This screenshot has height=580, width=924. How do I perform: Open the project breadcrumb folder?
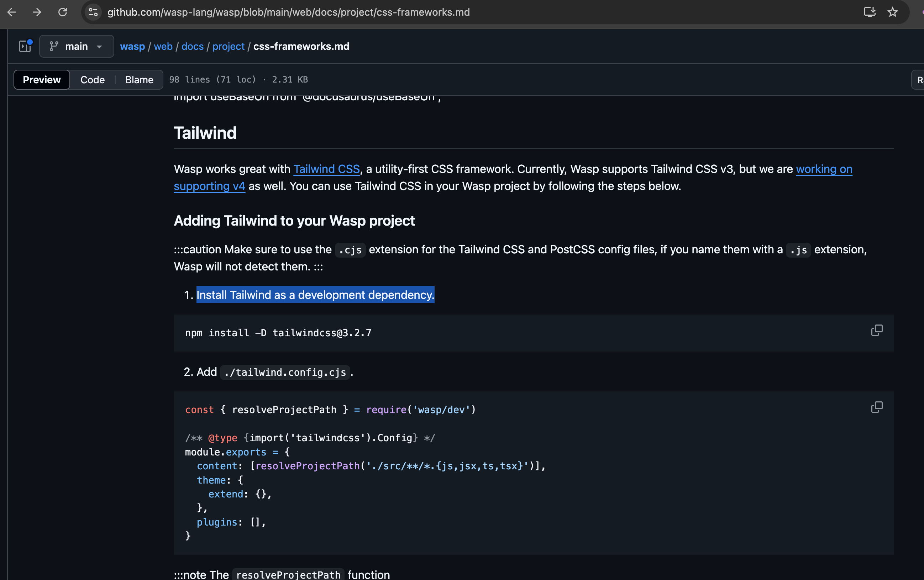click(228, 46)
